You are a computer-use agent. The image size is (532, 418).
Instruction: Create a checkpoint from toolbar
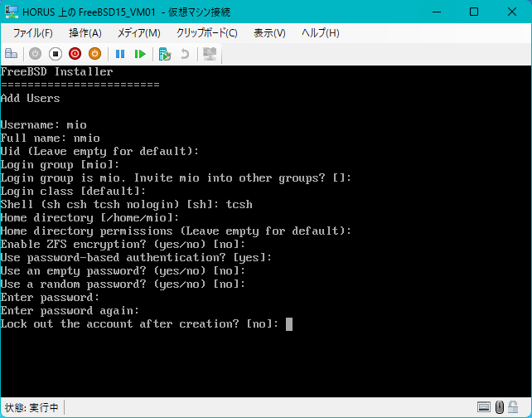click(x=165, y=54)
